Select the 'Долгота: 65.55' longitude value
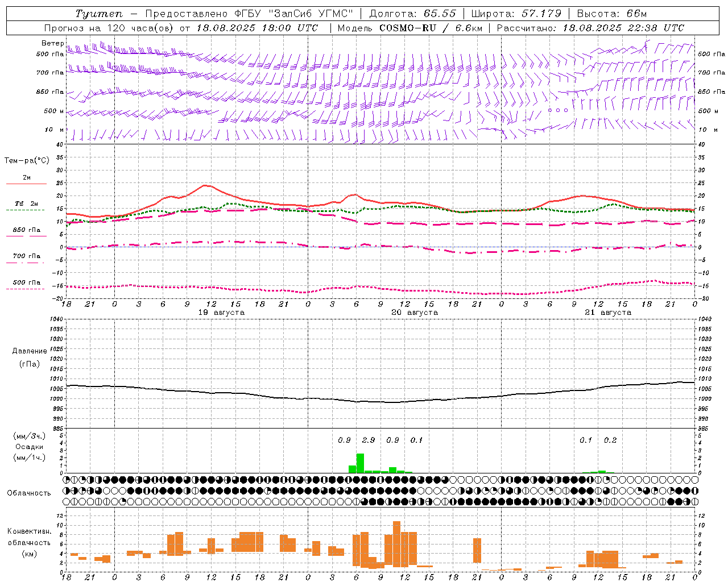Viewport: 728px width, 582px height. pos(412,14)
